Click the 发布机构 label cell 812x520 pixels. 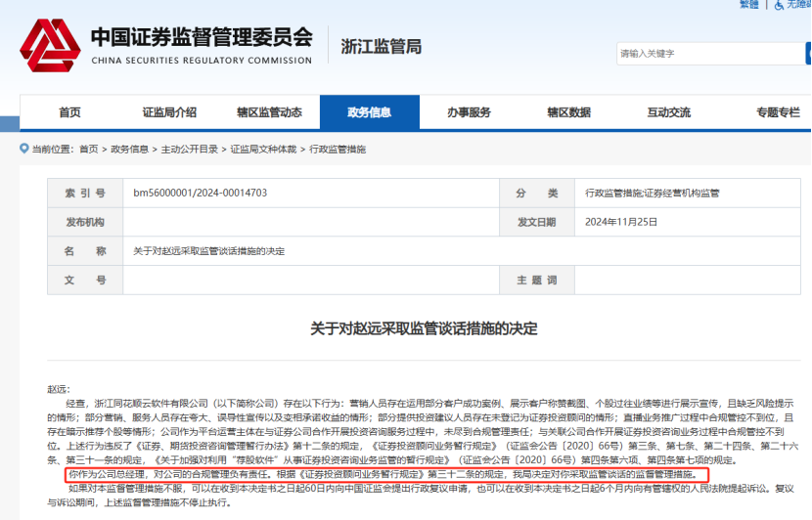(x=85, y=222)
